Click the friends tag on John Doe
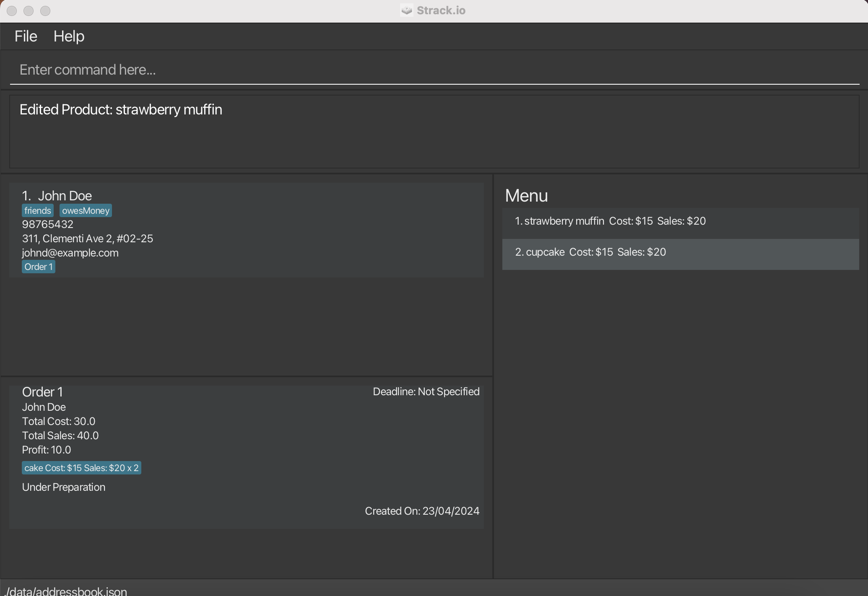 (37, 210)
